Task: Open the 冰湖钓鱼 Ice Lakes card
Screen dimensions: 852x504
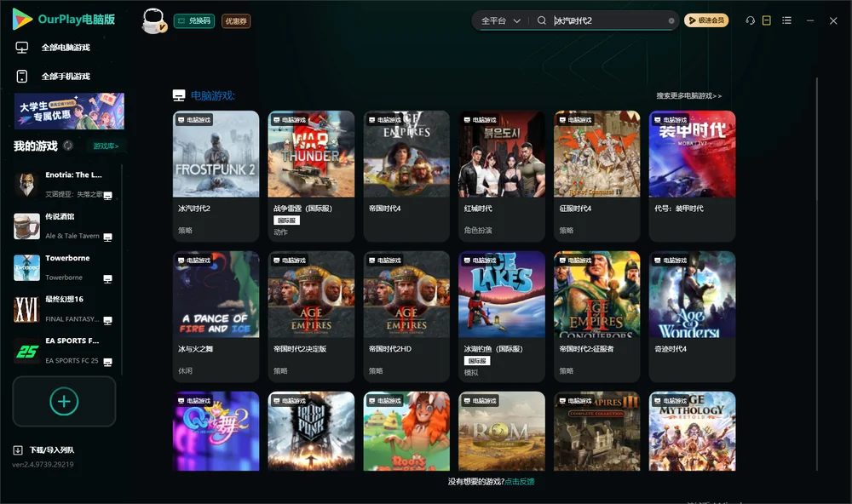Action: (502, 316)
